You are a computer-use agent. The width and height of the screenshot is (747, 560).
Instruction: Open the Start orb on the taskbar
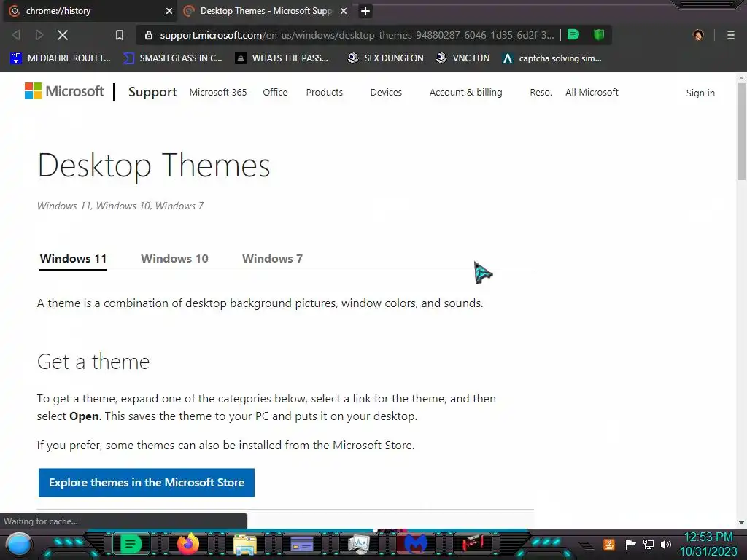click(x=19, y=544)
